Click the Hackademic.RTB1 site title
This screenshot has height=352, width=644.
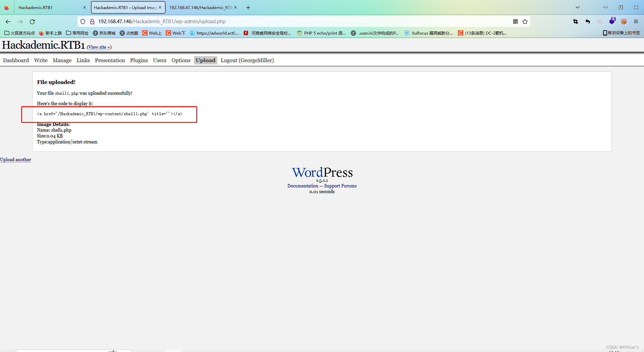click(x=44, y=45)
